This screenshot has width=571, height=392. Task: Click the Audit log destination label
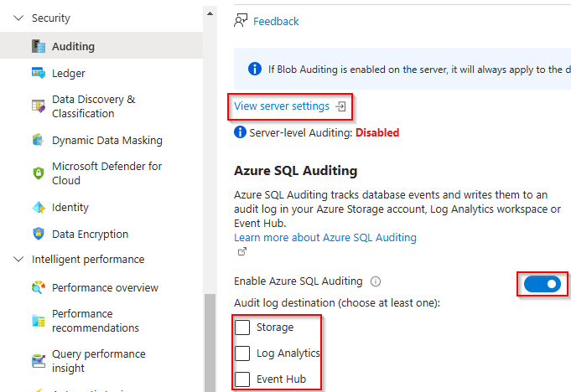[337, 303]
